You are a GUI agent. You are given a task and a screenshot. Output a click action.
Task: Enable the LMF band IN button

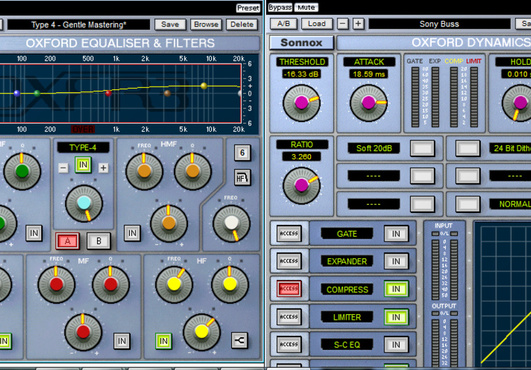34,233
